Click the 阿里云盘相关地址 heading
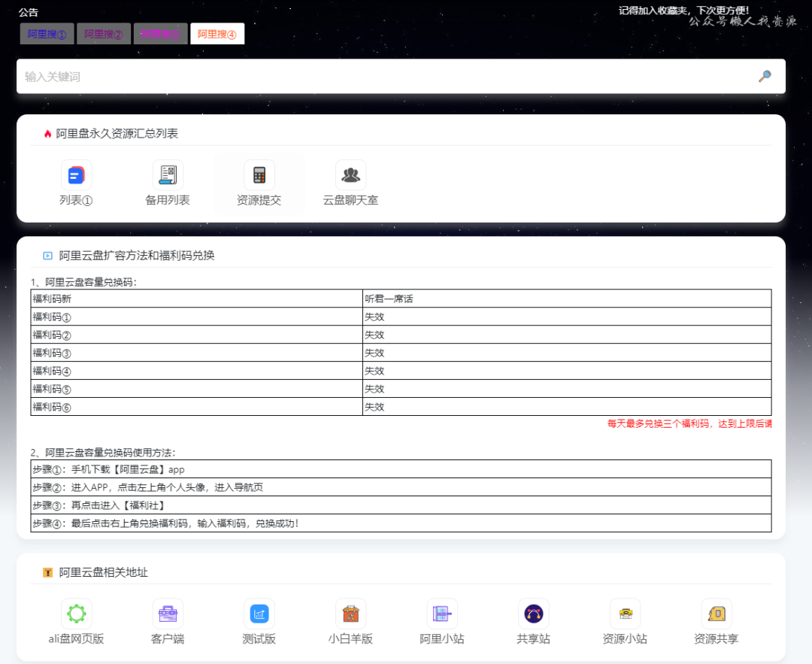Viewport: 812px width, 664px height. point(104,572)
